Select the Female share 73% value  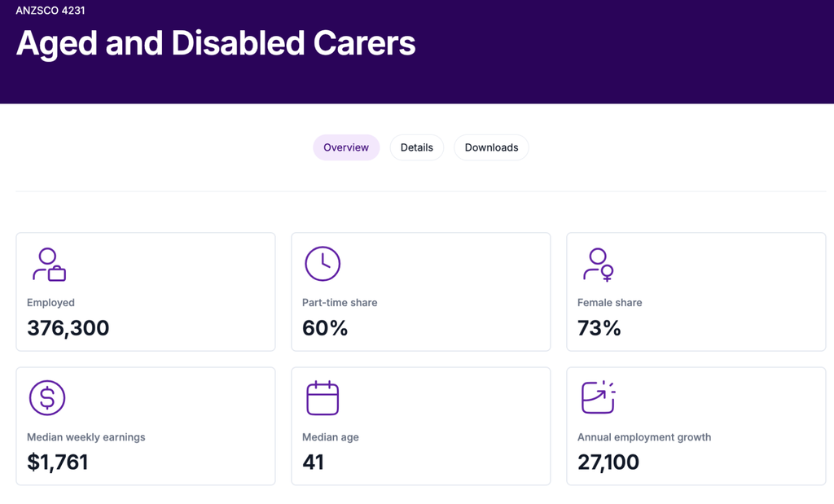click(x=599, y=328)
